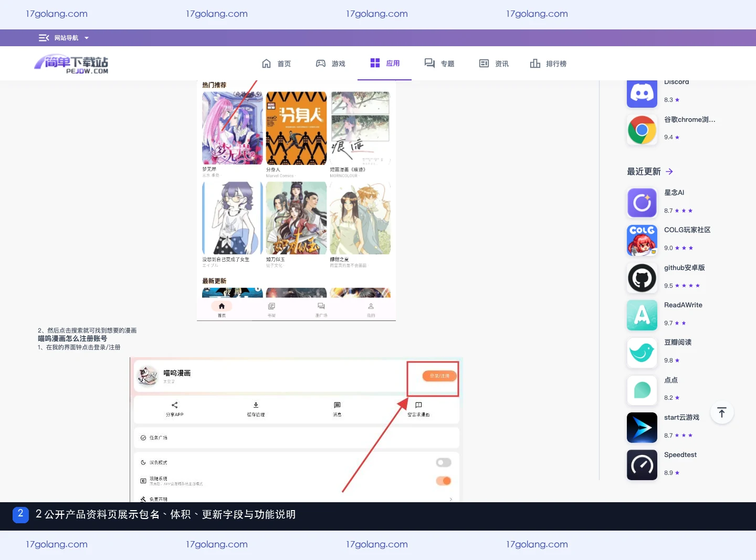Click the text 2、然后点击搜索就可找到想要的漫画
This screenshot has width=756, height=560.
(87, 330)
